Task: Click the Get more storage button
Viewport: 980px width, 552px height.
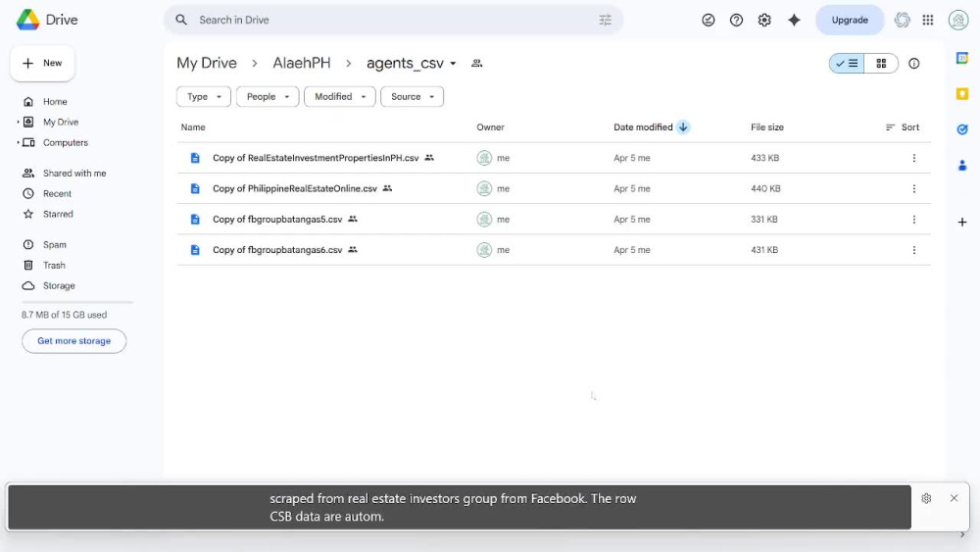Action: 73,340
